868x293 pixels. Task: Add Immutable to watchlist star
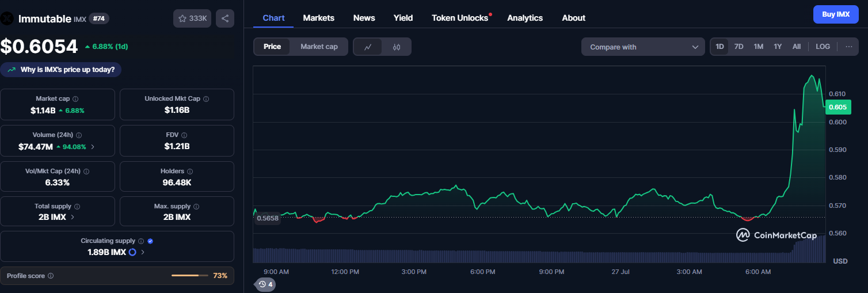pos(182,18)
